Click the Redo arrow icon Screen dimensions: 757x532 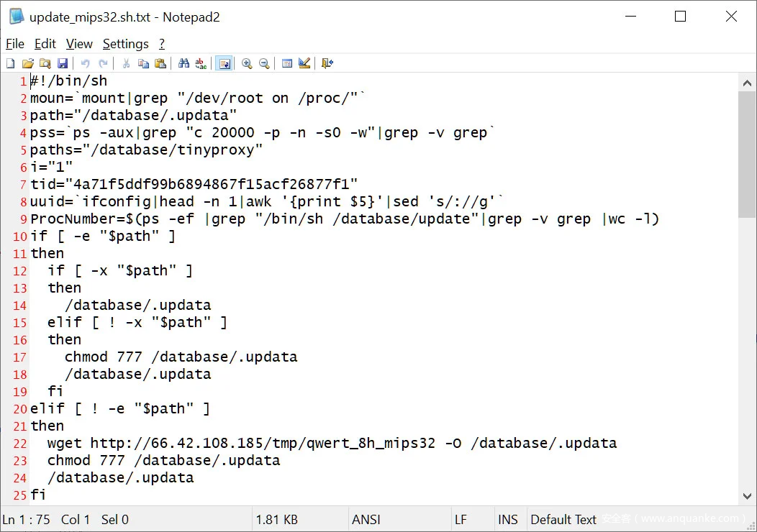tap(103, 63)
